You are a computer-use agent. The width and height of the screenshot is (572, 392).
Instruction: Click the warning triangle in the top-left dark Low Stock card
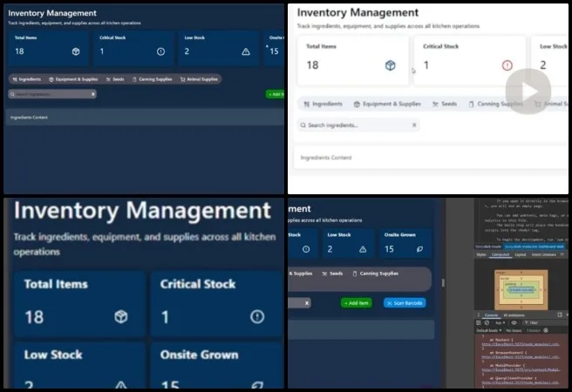coord(245,52)
